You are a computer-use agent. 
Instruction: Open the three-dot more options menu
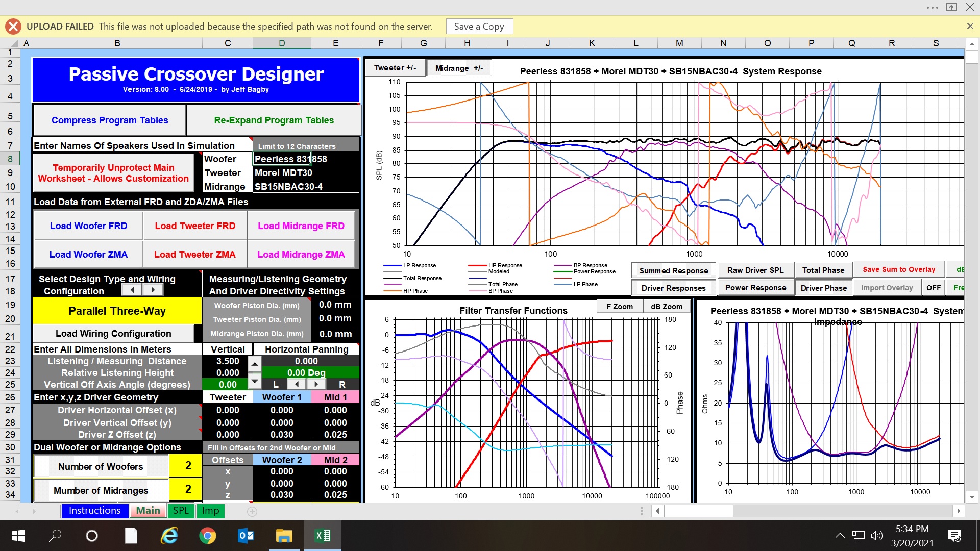click(x=932, y=7)
